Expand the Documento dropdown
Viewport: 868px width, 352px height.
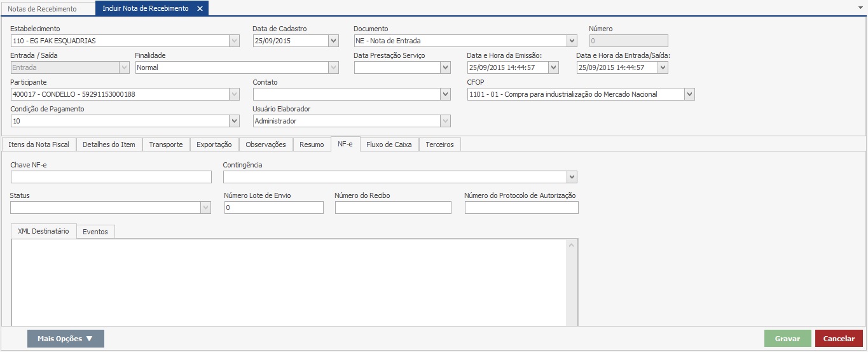(572, 41)
